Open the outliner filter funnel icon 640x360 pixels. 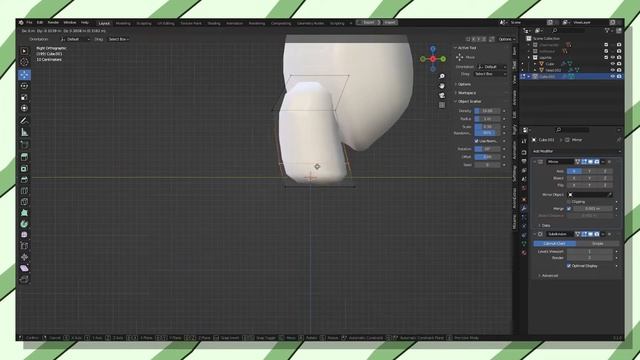(608, 31)
